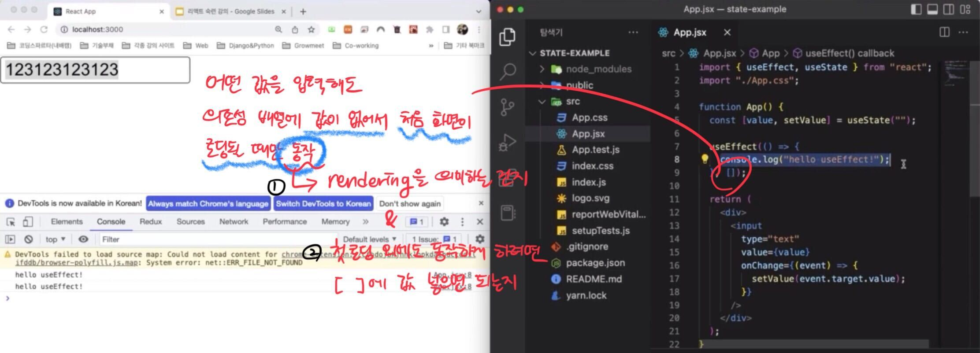
Task: Switch to the Elements tab in DevTools
Action: tap(67, 222)
